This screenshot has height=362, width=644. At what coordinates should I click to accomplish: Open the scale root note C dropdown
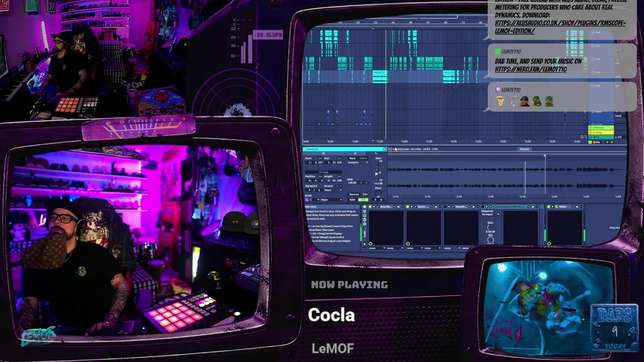(314, 200)
